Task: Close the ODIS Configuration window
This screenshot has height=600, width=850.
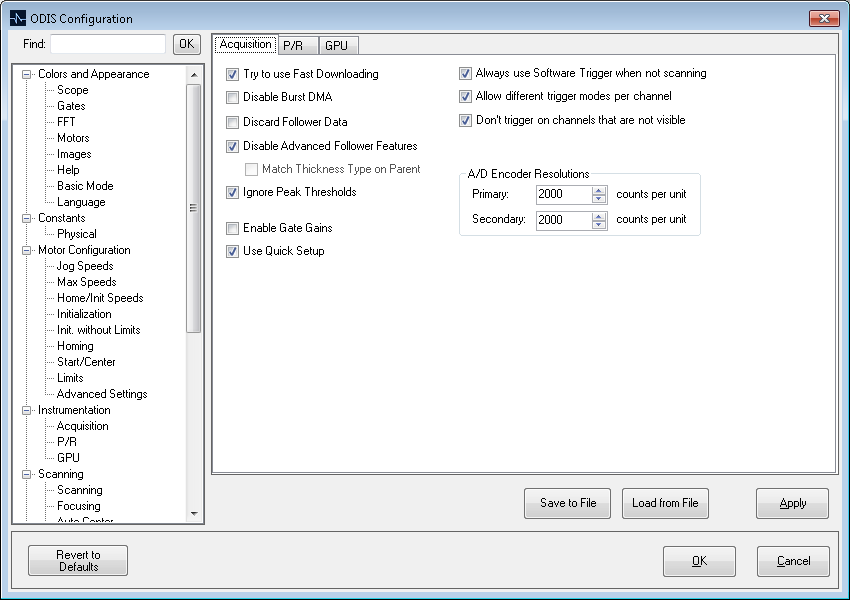Action: [823, 18]
